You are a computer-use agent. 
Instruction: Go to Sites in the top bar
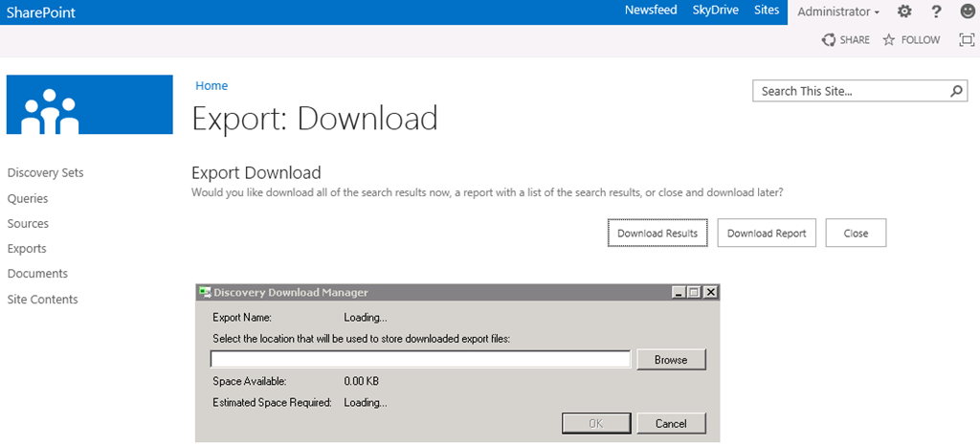pyautogui.click(x=767, y=11)
